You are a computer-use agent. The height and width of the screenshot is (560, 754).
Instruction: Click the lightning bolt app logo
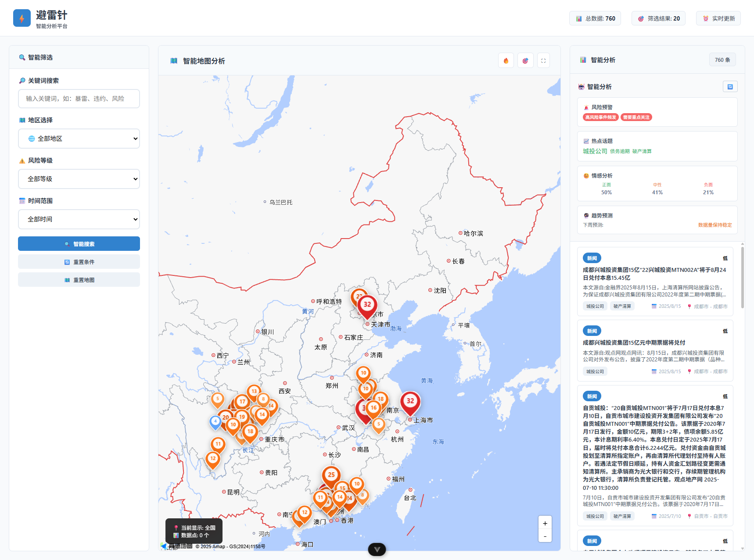coord(22,18)
